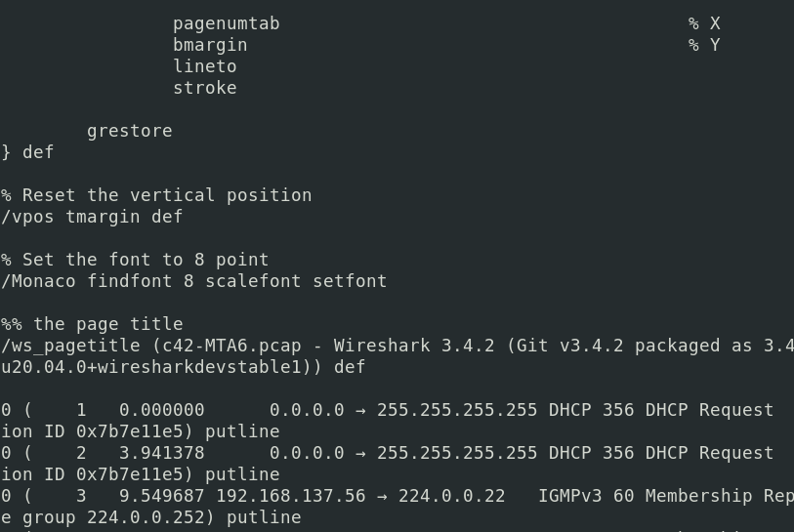Click the "% Reset the vertical position" comment
This screenshot has width=794, height=532.
[156, 195]
